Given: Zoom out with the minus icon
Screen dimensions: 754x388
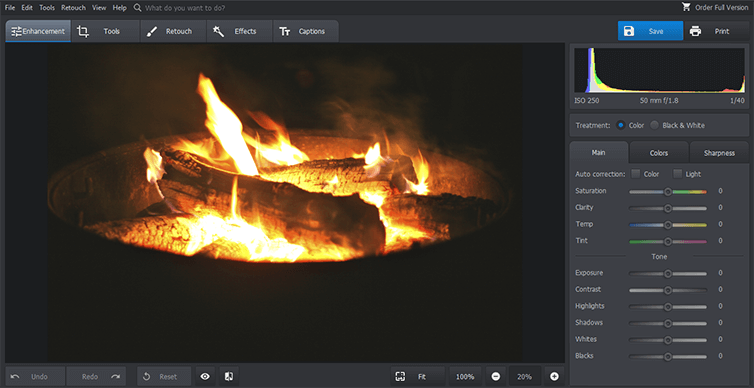Looking at the screenshot, I should pyautogui.click(x=496, y=376).
